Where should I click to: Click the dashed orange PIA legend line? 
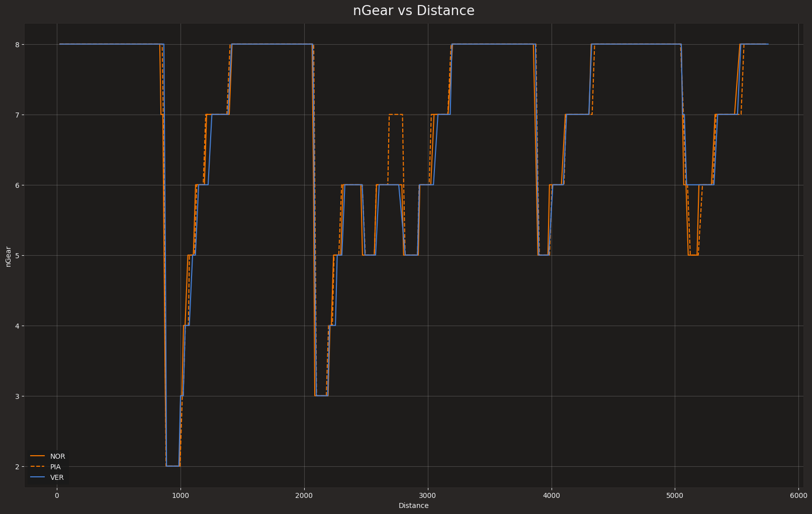click(x=38, y=467)
